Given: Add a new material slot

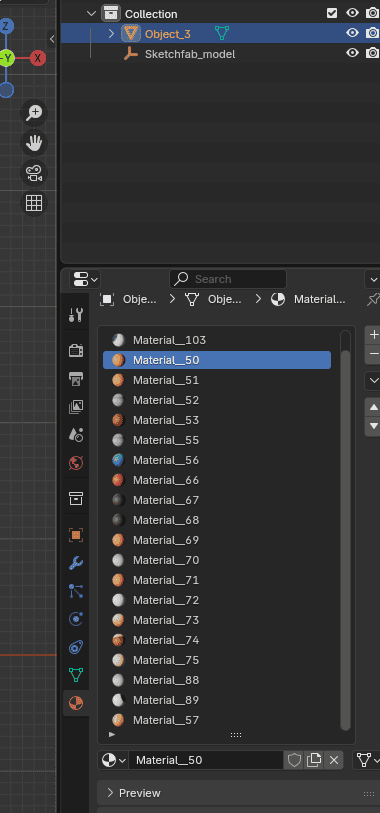Looking at the screenshot, I should pyautogui.click(x=373, y=335).
